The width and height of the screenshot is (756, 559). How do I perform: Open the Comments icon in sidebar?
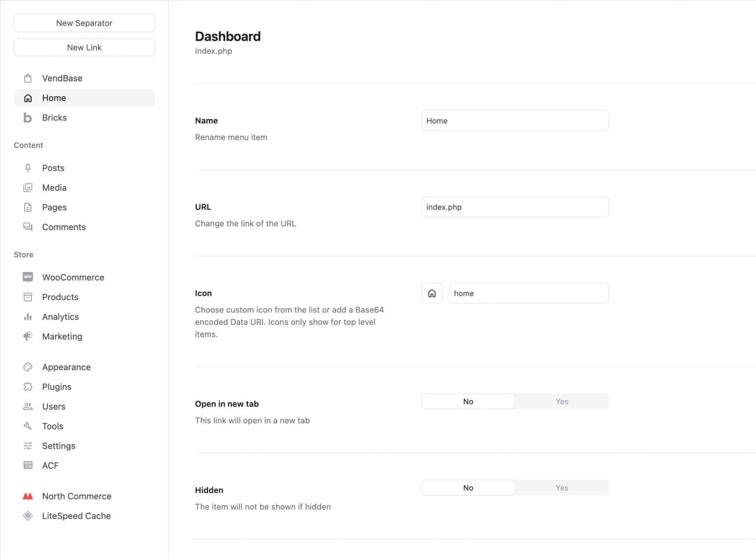click(x=28, y=227)
